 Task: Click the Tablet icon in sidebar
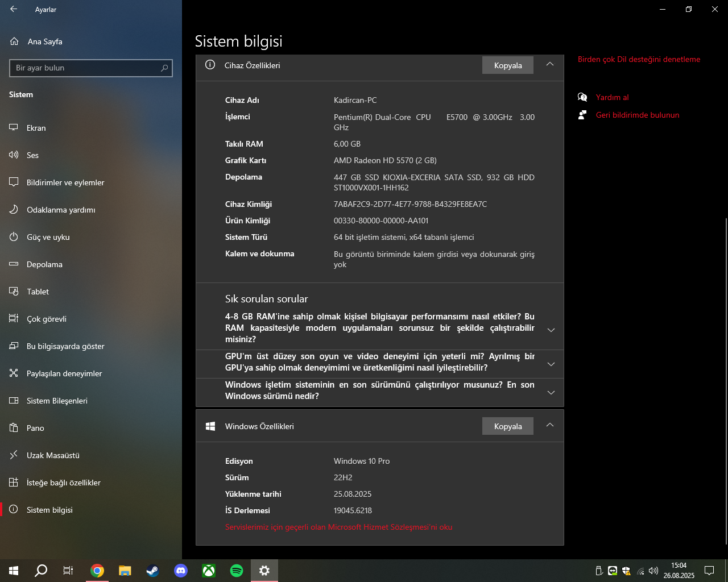point(14,292)
